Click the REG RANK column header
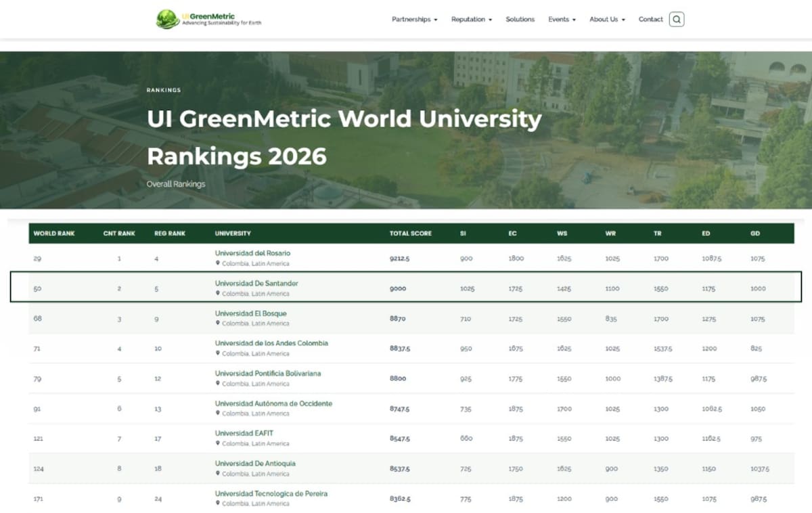 170,233
